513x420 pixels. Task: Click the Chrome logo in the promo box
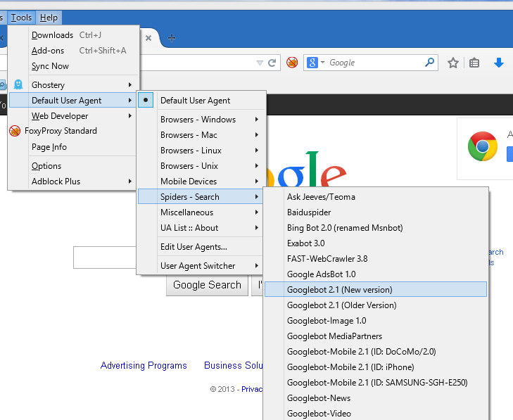pos(483,146)
